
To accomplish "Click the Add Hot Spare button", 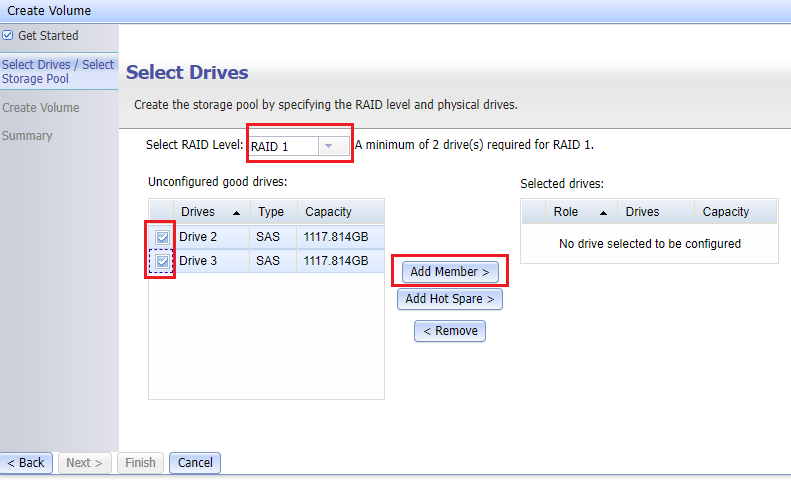I will 449,299.
